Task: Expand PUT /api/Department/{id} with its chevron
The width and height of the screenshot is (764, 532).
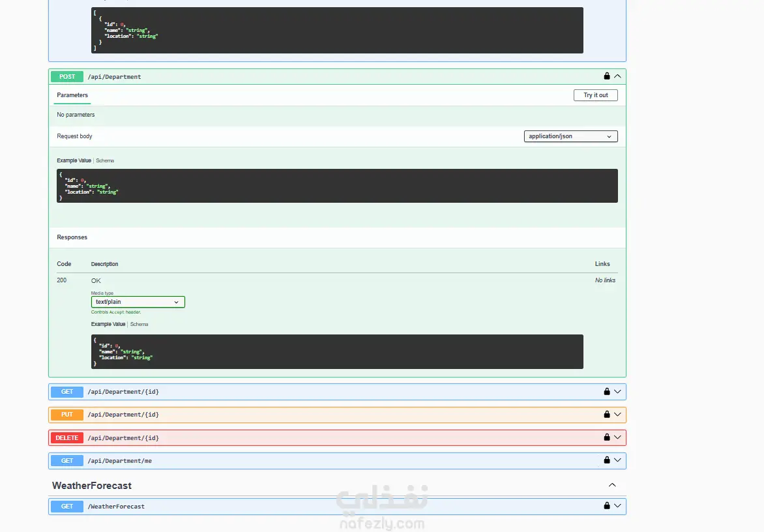Action: 617,414
